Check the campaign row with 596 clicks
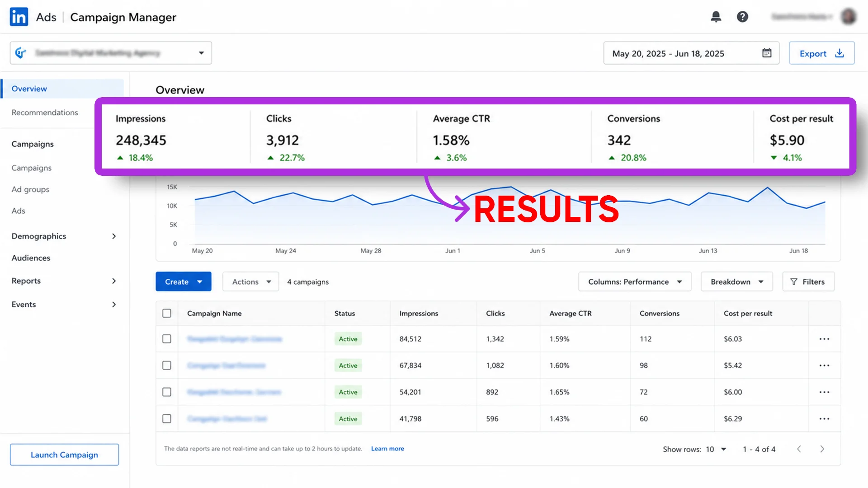Image resolution: width=868 pixels, height=488 pixels. (x=167, y=419)
